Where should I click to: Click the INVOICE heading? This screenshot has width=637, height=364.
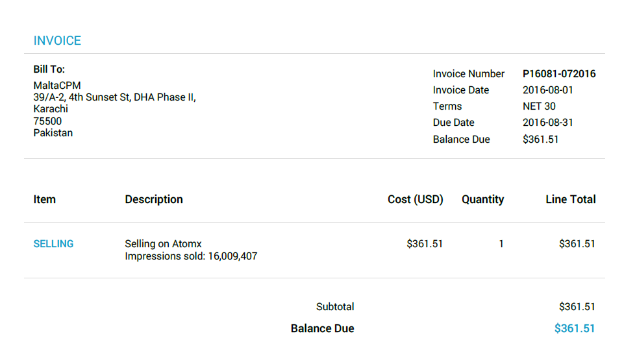coord(57,41)
